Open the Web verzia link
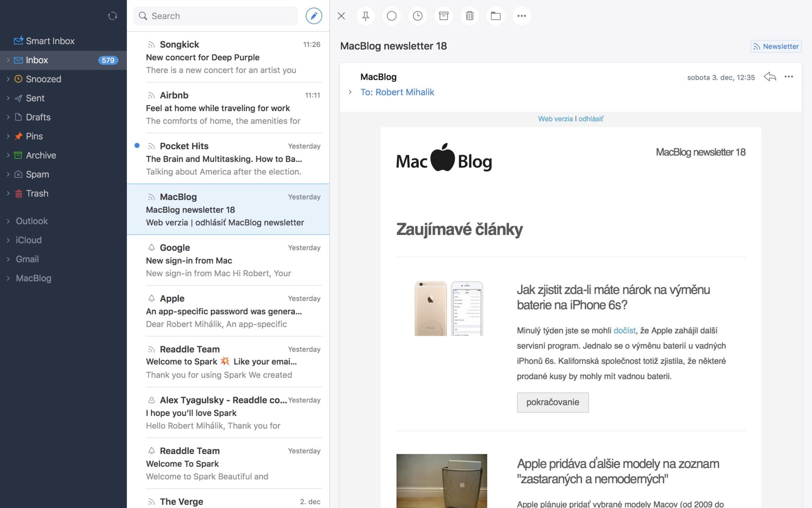This screenshot has width=812, height=508. coord(555,119)
